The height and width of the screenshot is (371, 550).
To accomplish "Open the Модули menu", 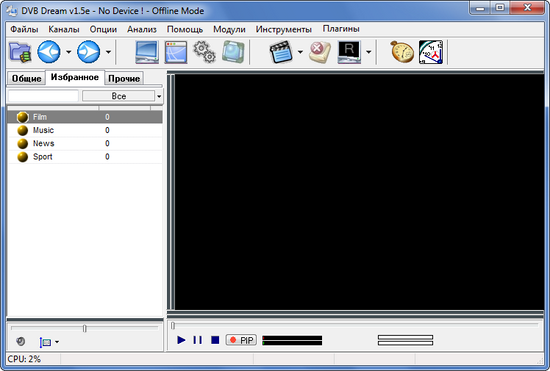I will pos(229,29).
